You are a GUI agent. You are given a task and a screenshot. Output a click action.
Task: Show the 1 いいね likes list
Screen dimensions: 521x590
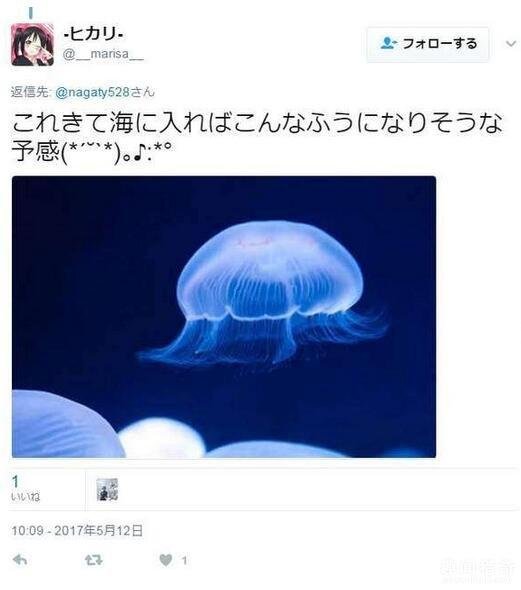click(x=26, y=489)
